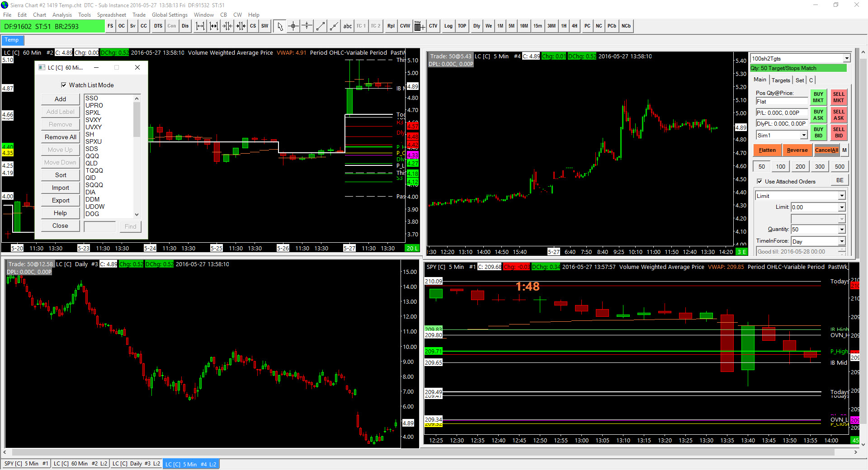Open the Trade menu
The width and height of the screenshot is (868, 470).
tap(139, 15)
